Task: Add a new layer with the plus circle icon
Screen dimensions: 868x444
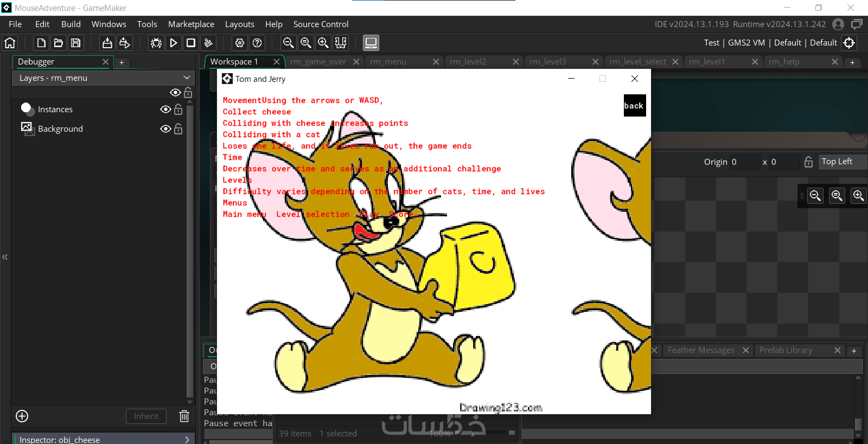Action: point(22,416)
